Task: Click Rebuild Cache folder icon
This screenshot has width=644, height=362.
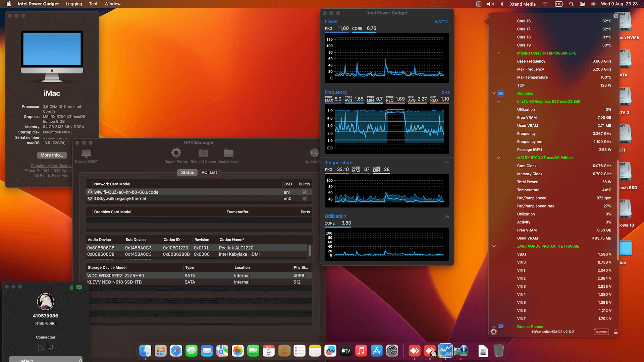Action: (x=203, y=153)
